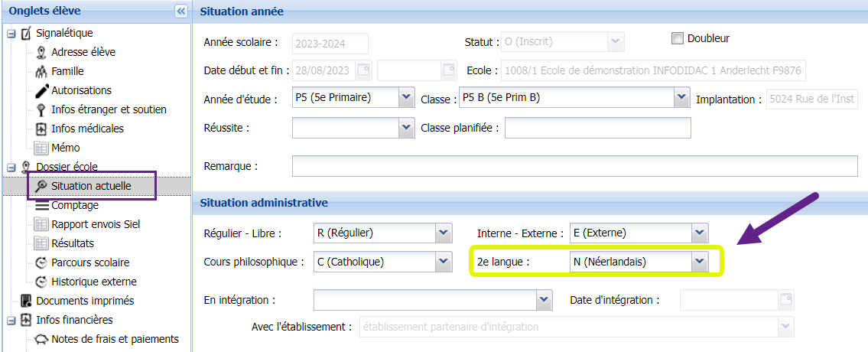Open Notes de frais et paiements

coord(115,339)
